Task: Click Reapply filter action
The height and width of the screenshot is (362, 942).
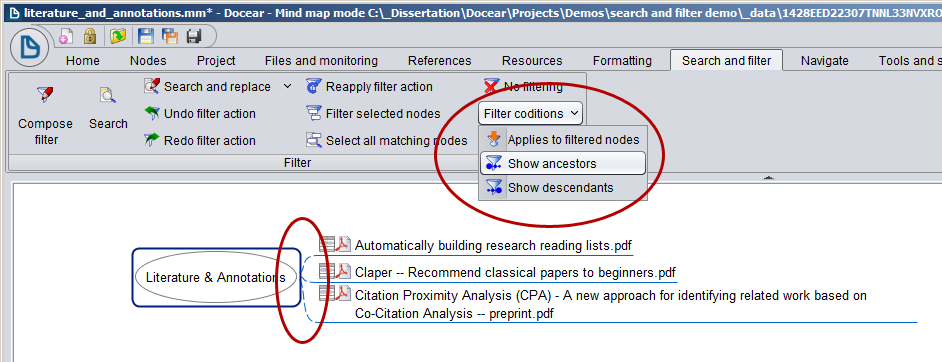Action: [369, 86]
